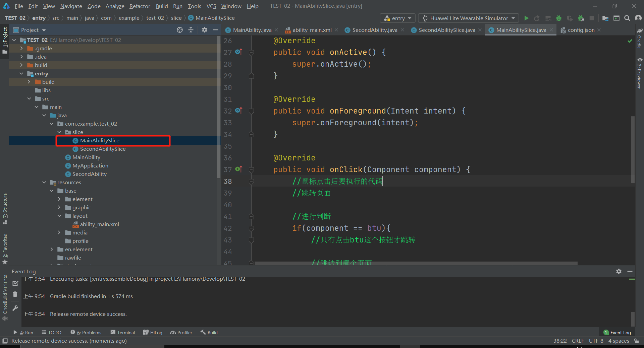644x348 pixels.
Task: Toggle the 1: Project tool window stripe
Action: [5, 41]
